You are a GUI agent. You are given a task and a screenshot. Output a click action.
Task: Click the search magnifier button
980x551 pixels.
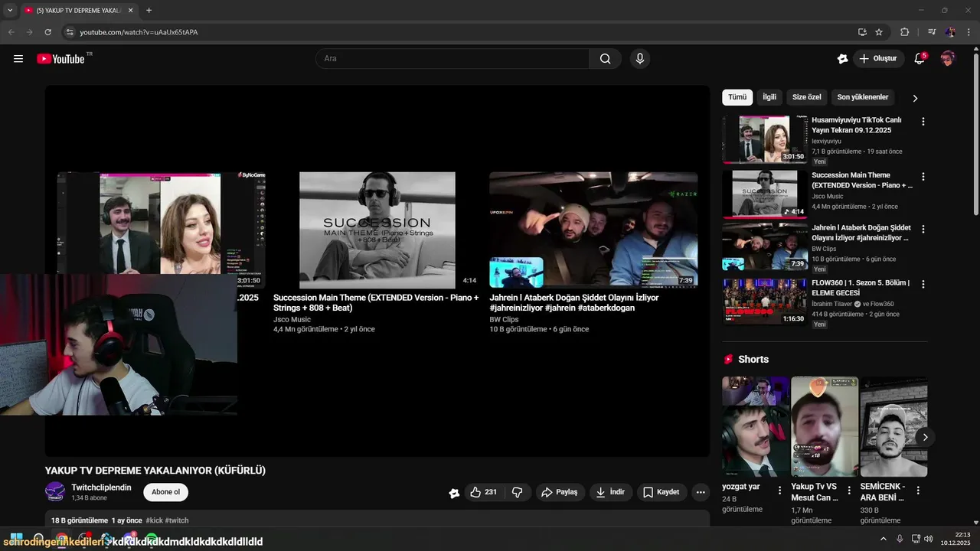pyautogui.click(x=606, y=59)
